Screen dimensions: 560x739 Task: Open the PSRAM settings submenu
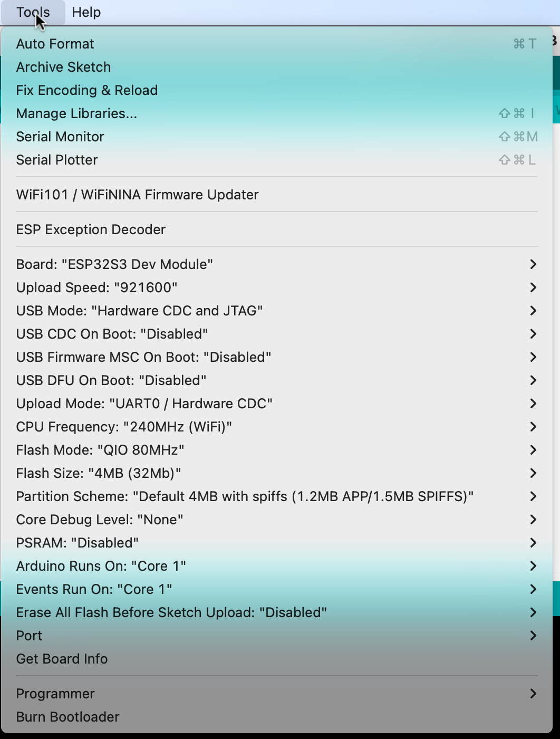point(77,543)
